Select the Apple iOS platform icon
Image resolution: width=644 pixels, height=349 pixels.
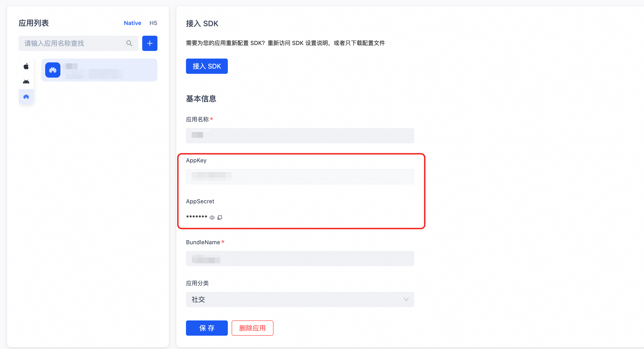[26, 66]
